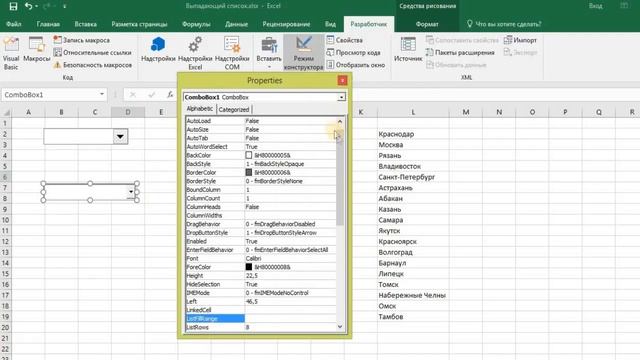This screenshot has height=360, width=640.
Task: Toggle Relative References (Относительные ссылки)
Action: point(93,52)
